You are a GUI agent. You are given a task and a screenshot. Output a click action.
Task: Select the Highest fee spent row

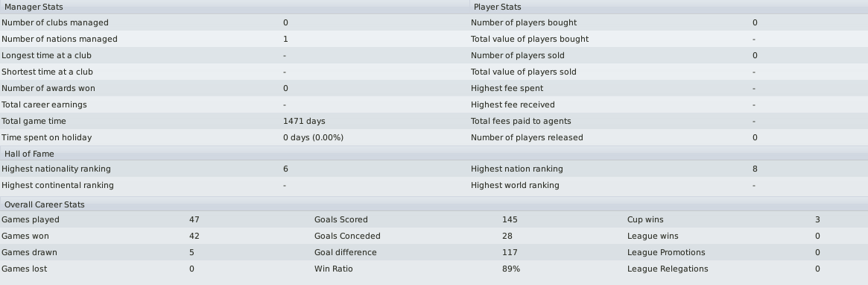pyautogui.click(x=669, y=88)
